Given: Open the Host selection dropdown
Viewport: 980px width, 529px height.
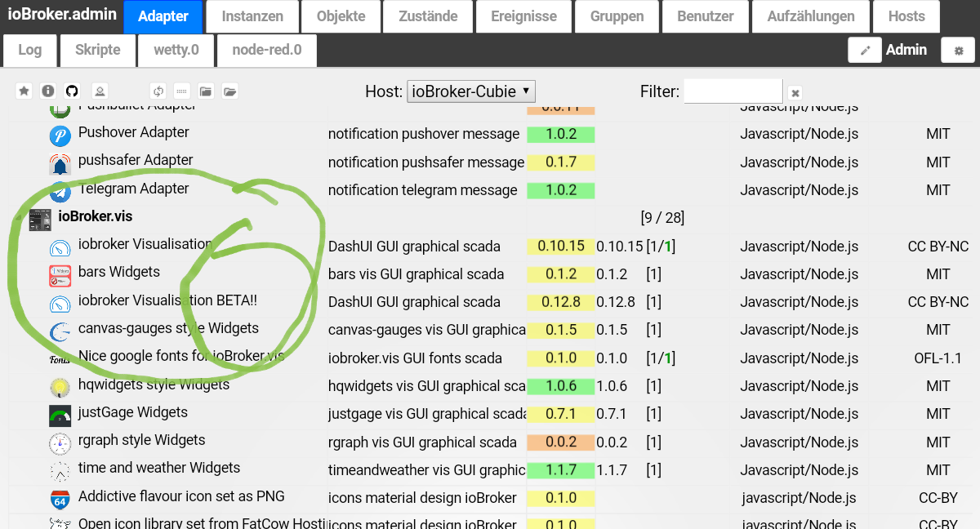Looking at the screenshot, I should click(x=470, y=91).
